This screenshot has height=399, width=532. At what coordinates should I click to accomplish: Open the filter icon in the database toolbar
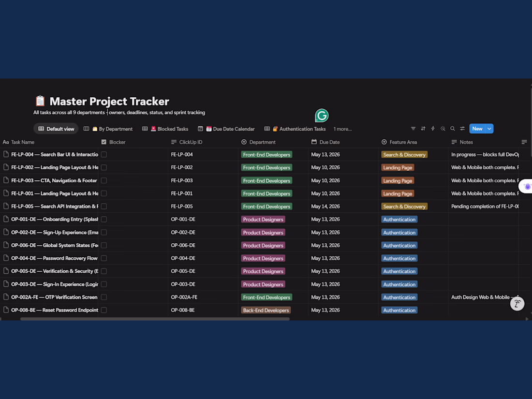point(413,129)
